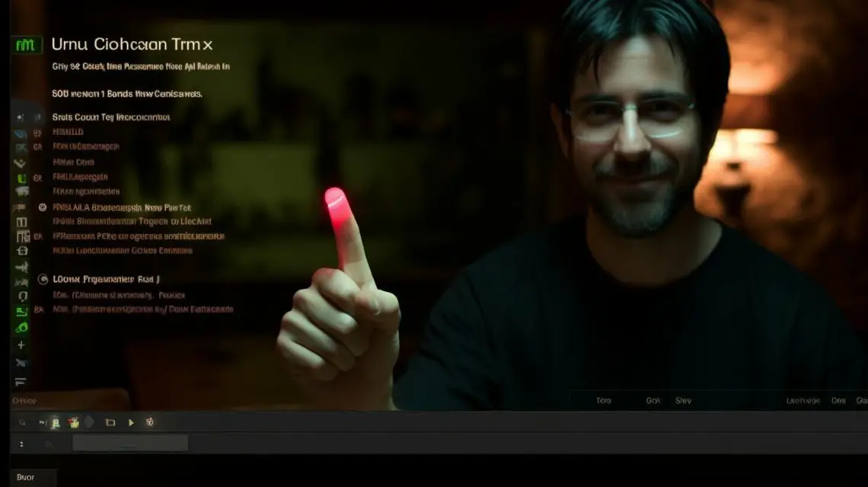Click the gray input field in the lower bar
The height and width of the screenshot is (487, 868).
tap(129, 444)
